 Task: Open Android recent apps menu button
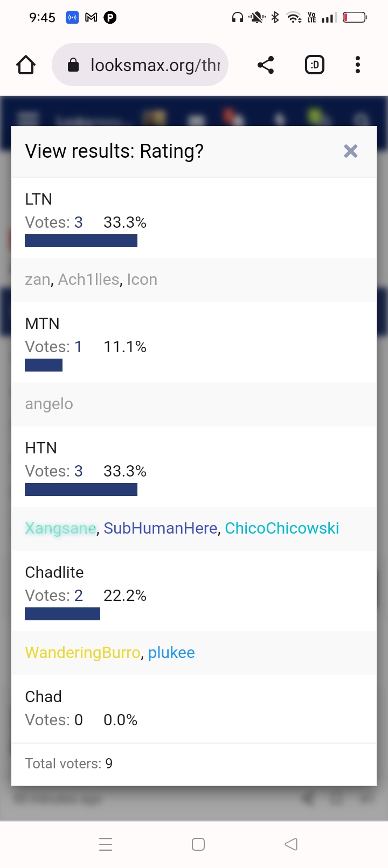click(x=106, y=844)
